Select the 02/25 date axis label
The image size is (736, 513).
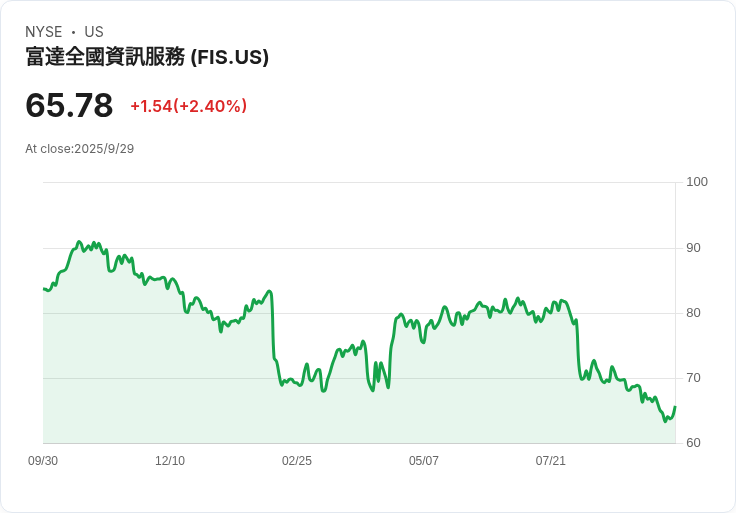pos(297,461)
